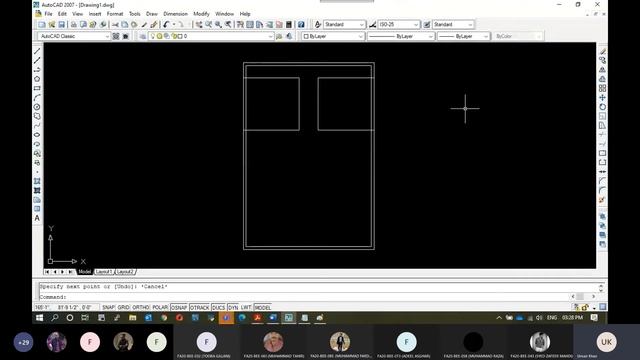Image resolution: width=640 pixels, height=360 pixels.
Task: Select the Ellipse draw tool
Action: [37, 135]
